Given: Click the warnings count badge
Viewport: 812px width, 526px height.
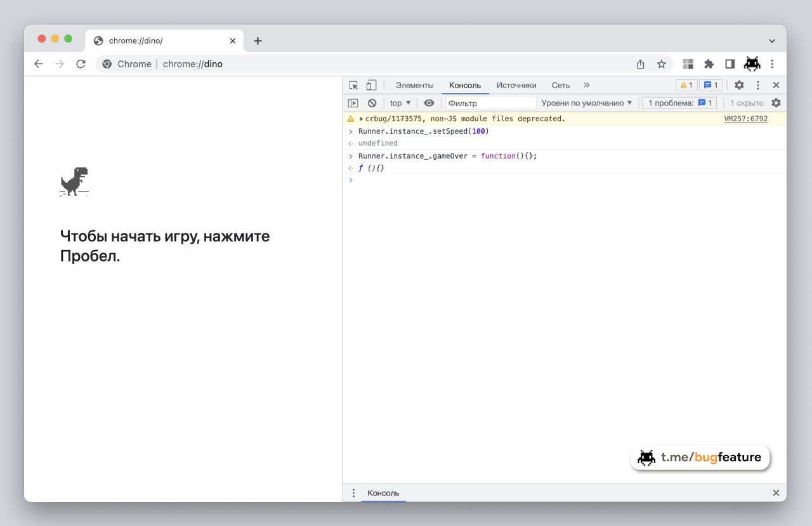Looking at the screenshot, I should pyautogui.click(x=686, y=85).
